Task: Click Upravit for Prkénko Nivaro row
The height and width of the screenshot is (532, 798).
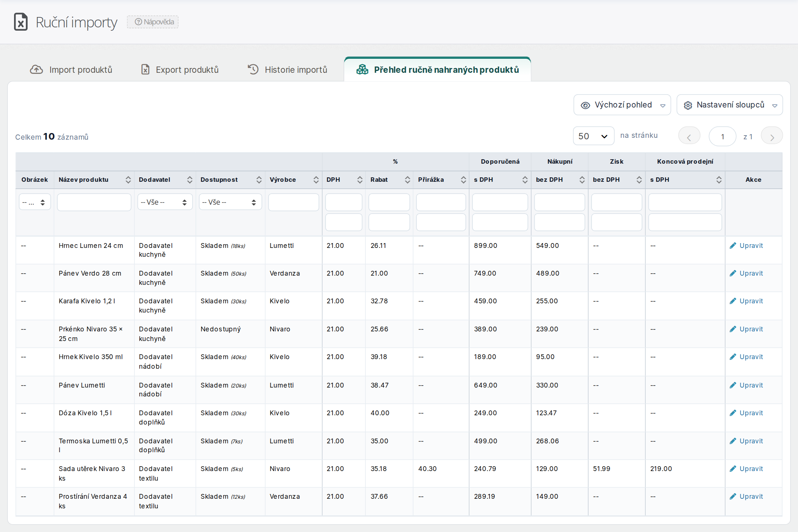Action: click(746, 329)
